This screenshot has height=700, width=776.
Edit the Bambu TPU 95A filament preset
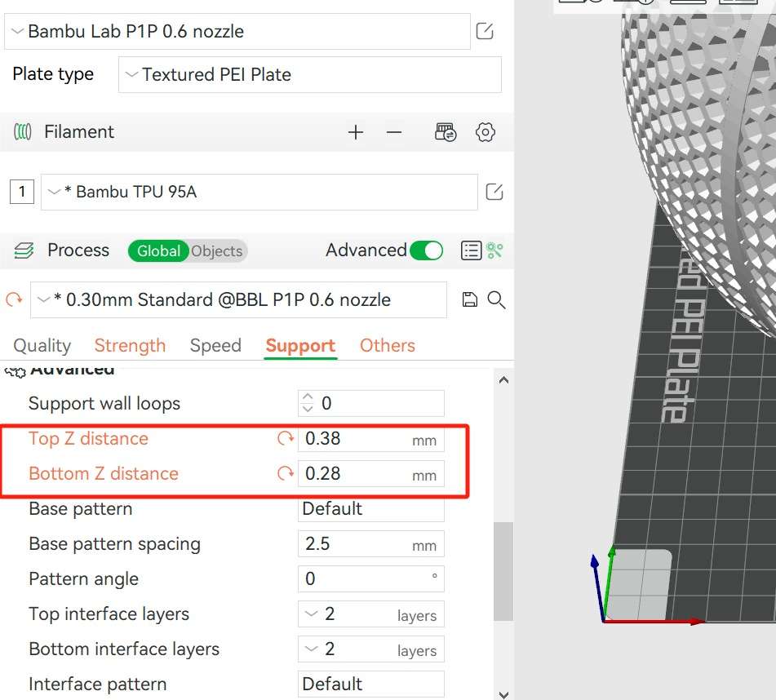[x=494, y=193]
